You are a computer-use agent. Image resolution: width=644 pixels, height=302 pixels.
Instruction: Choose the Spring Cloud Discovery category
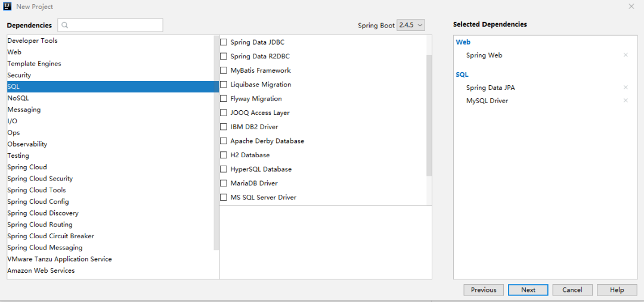43,213
